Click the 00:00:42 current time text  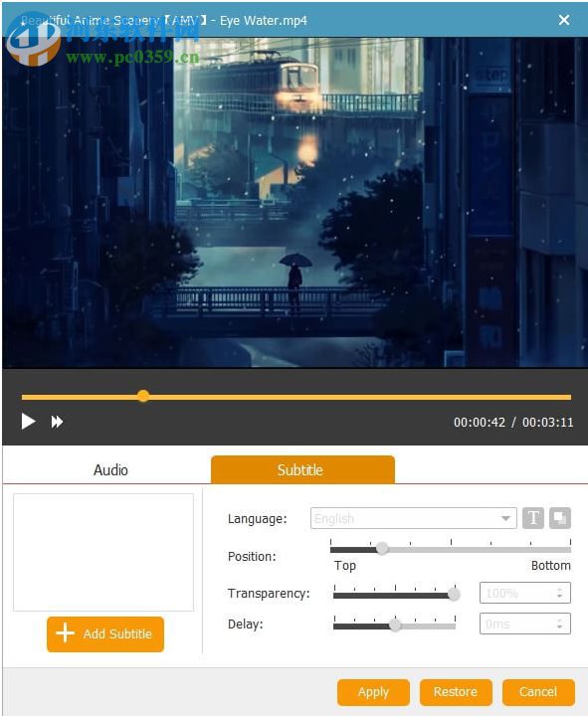[480, 423]
